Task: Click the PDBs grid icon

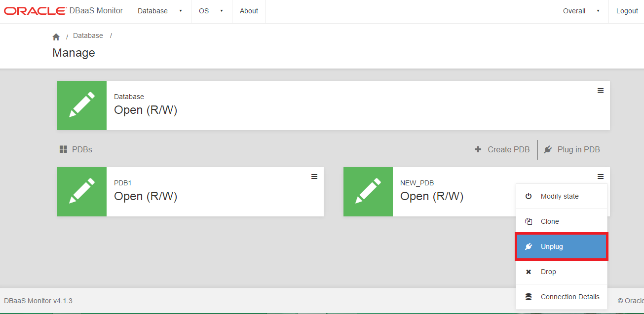Action: tap(63, 149)
